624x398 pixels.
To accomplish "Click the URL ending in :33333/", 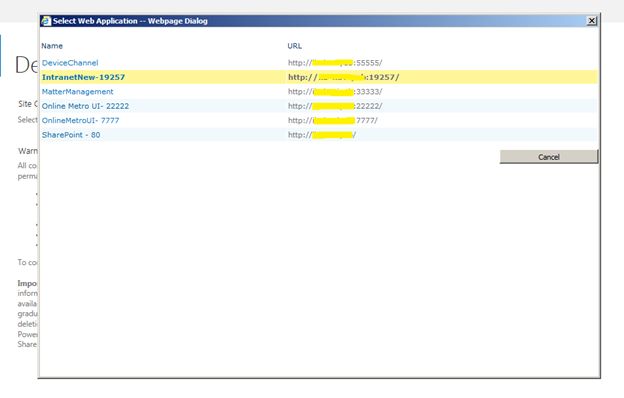I will pyautogui.click(x=335, y=92).
